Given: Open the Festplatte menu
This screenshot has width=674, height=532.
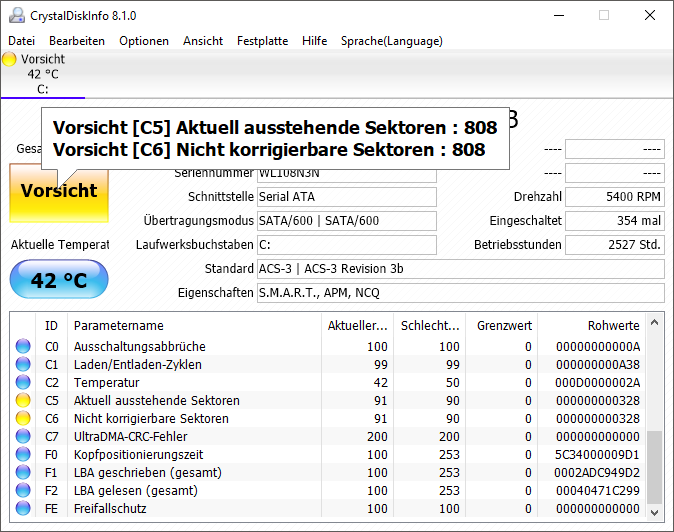Looking at the screenshot, I should (263, 41).
